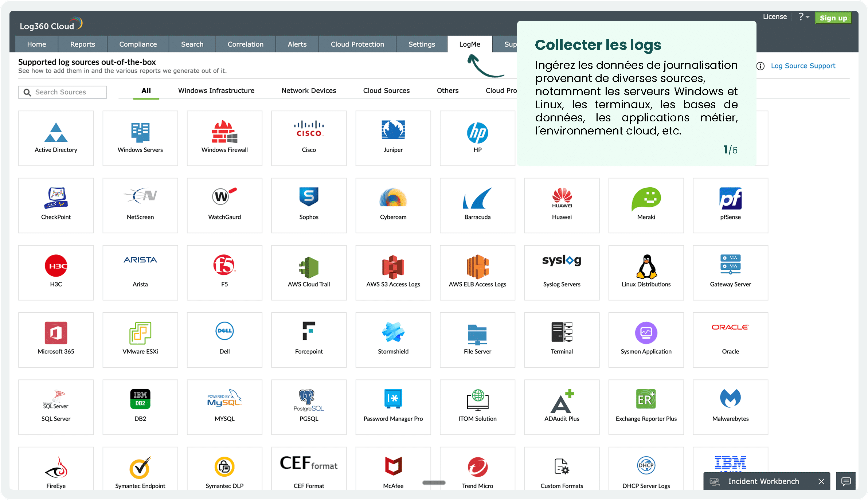Select the VMware ESXi tile
Viewport: 868px width, 500px height.
click(x=140, y=340)
